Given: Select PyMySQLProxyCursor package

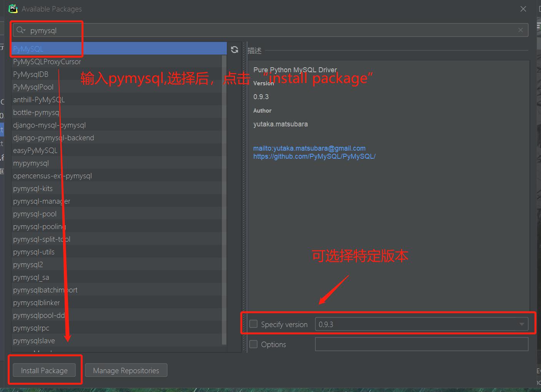Looking at the screenshot, I should tap(117, 61).
